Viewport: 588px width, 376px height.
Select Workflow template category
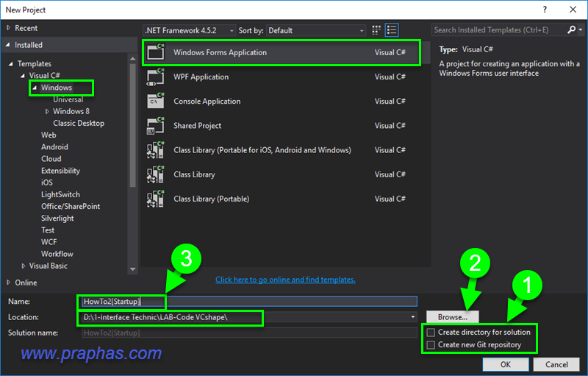[57, 254]
